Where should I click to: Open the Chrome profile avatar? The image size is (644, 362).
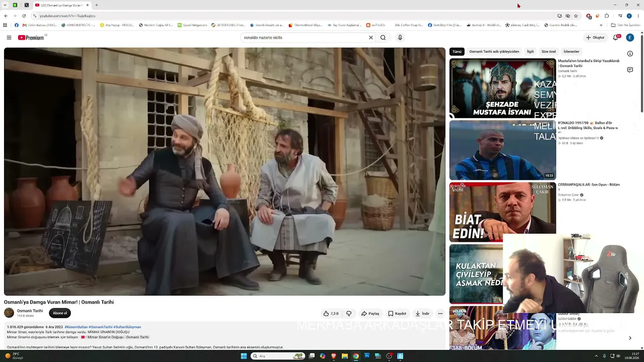click(x=629, y=16)
